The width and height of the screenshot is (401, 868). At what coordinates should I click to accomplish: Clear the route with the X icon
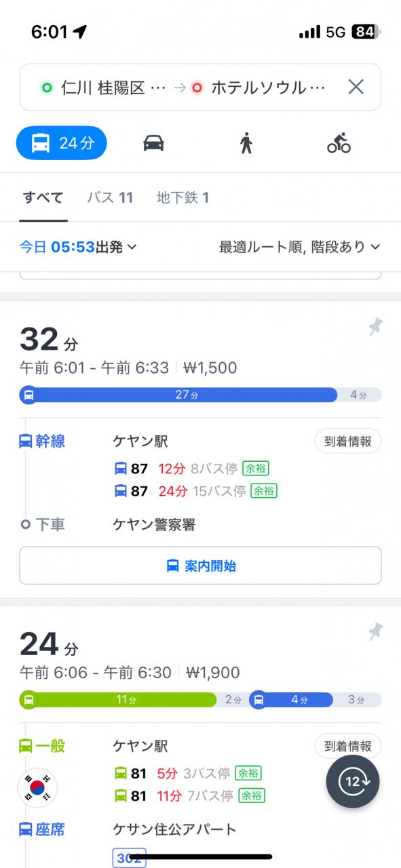click(x=356, y=87)
